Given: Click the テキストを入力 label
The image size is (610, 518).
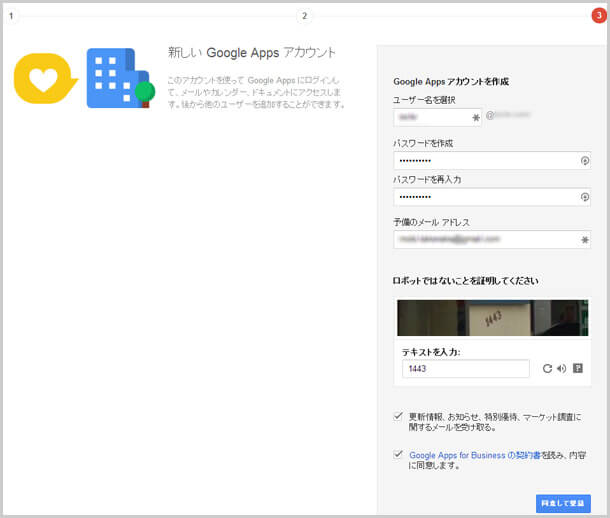Looking at the screenshot, I should pos(431,352).
